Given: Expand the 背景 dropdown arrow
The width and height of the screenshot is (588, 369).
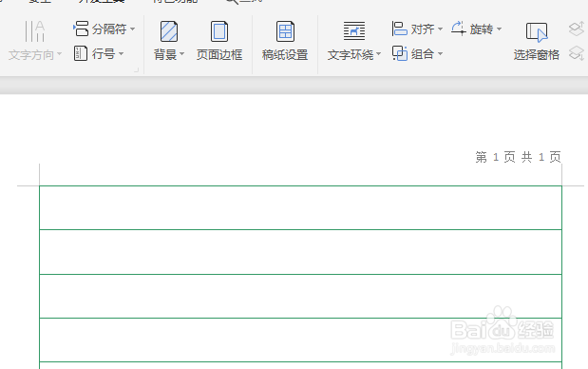Looking at the screenshot, I should pos(181,55).
